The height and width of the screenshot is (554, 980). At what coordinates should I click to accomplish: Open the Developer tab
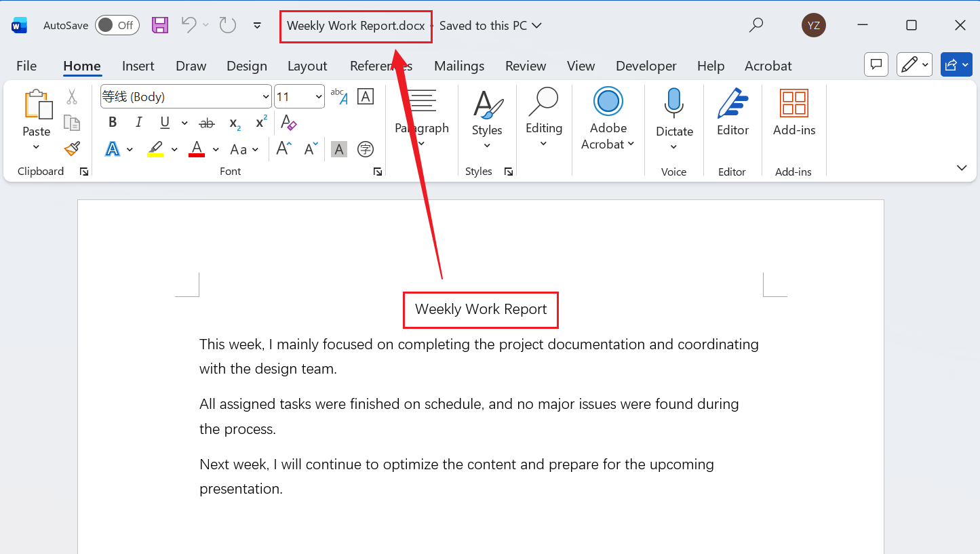[646, 66]
